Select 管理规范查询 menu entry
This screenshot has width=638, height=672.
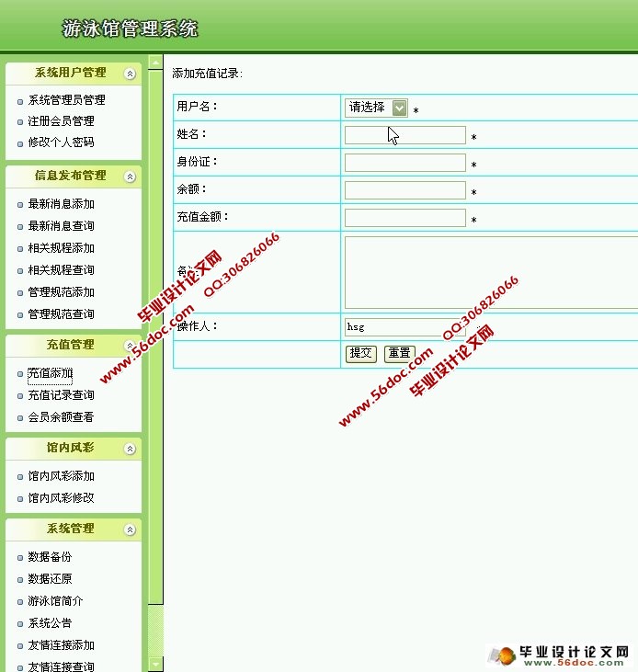tap(61, 314)
